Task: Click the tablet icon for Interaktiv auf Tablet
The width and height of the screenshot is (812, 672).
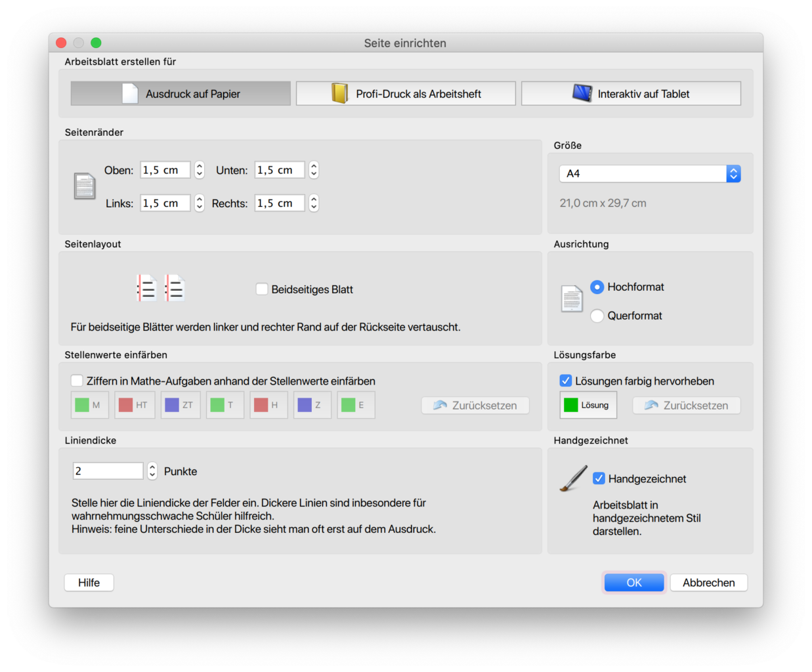Action: click(582, 93)
